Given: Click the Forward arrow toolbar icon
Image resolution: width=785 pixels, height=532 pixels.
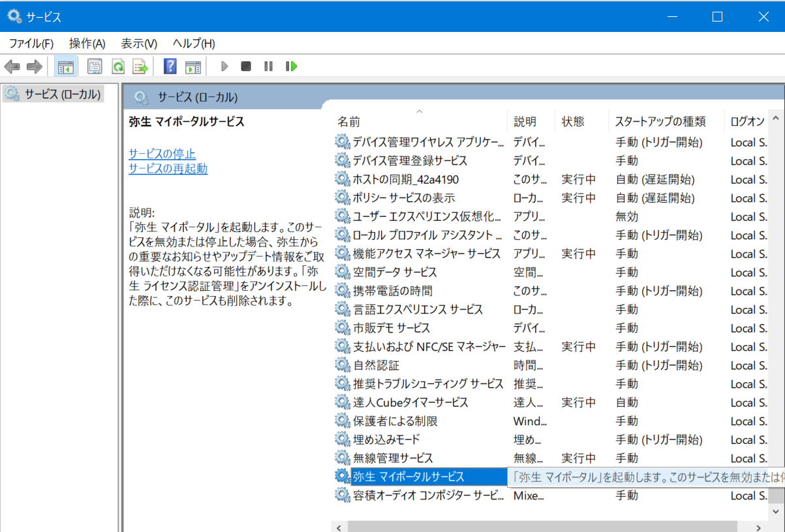Looking at the screenshot, I should click(x=34, y=66).
